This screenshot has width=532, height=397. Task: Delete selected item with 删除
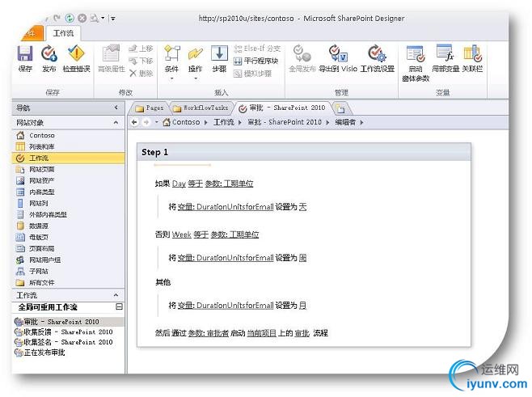(141, 73)
